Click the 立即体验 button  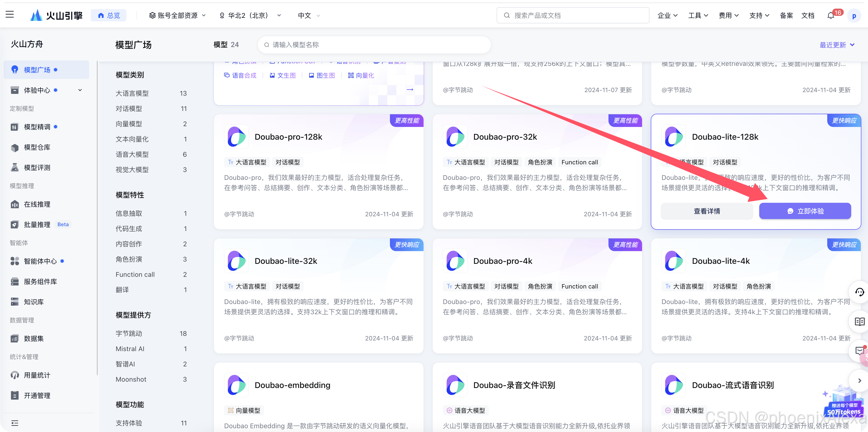[805, 211]
